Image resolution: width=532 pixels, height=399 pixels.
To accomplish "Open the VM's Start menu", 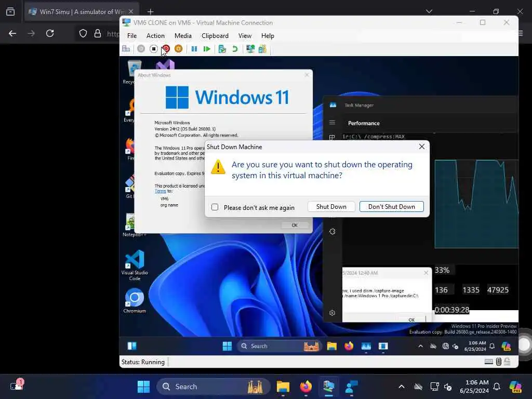I will pos(227,345).
